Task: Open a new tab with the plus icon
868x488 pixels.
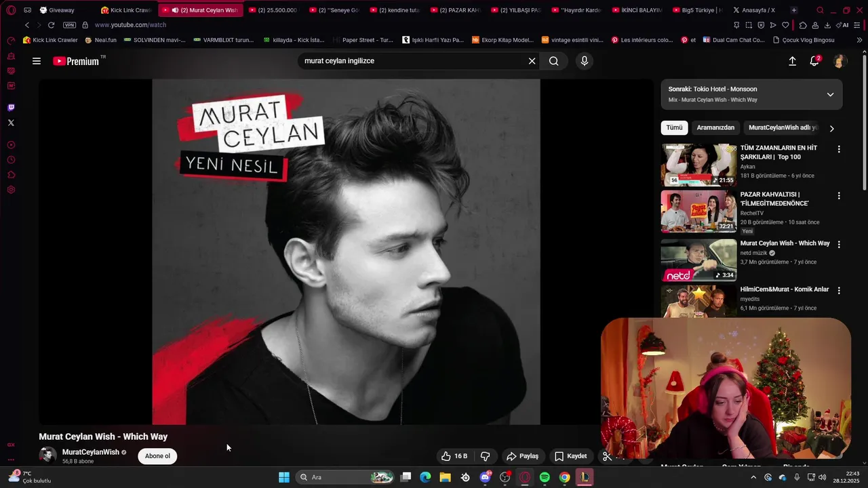Action: [794, 10]
